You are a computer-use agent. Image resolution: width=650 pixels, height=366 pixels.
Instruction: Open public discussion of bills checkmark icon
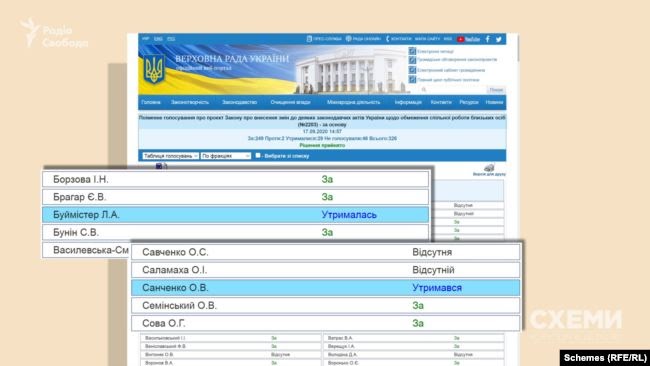[x=412, y=60]
